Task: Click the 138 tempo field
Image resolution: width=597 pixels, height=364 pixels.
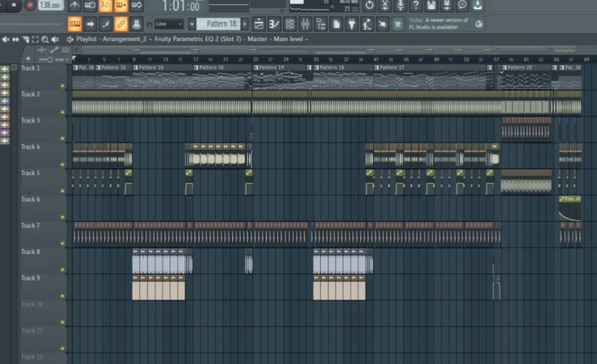Action: click(x=51, y=5)
